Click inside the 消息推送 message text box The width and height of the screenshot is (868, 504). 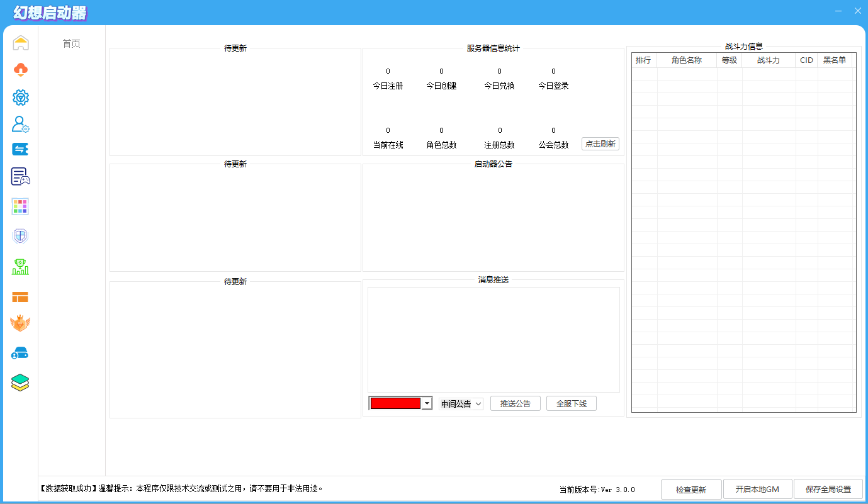493,340
